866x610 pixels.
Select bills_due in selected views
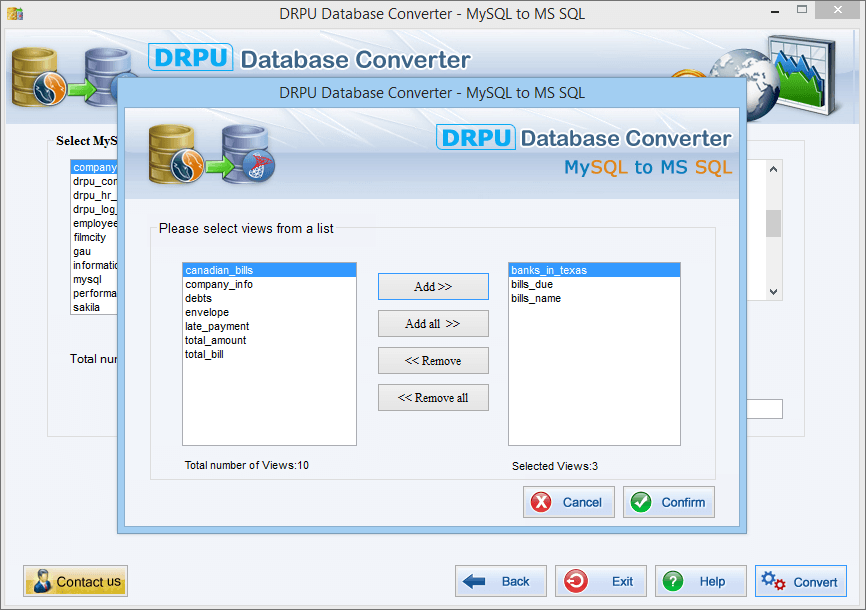point(594,284)
